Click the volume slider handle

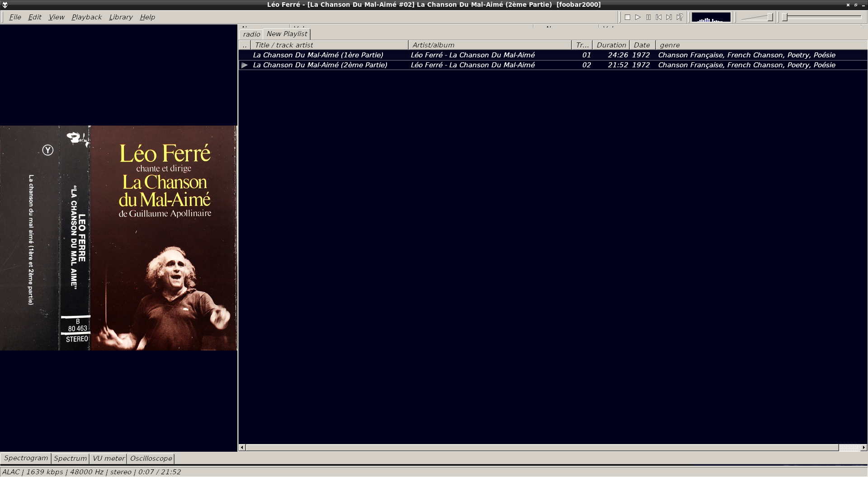coord(770,17)
